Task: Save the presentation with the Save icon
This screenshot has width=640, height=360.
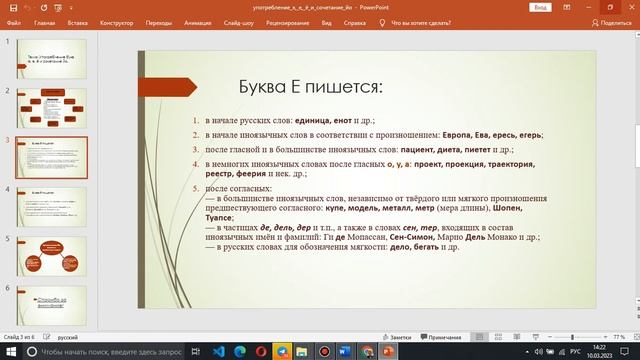Action: (x=13, y=8)
